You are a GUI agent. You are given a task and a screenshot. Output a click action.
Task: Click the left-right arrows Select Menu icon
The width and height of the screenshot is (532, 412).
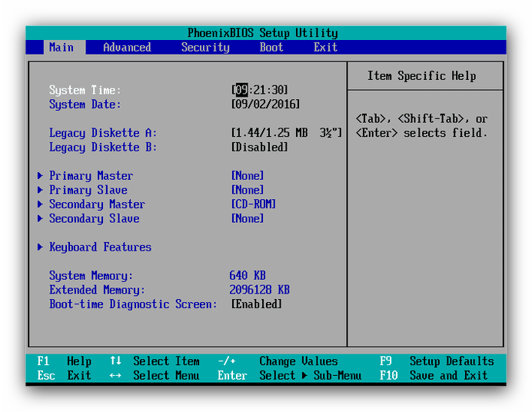pyautogui.click(x=115, y=376)
